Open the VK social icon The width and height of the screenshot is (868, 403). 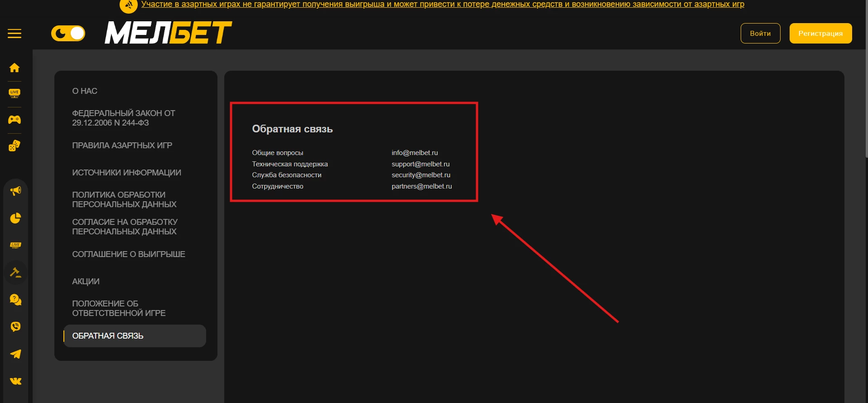coord(15,381)
